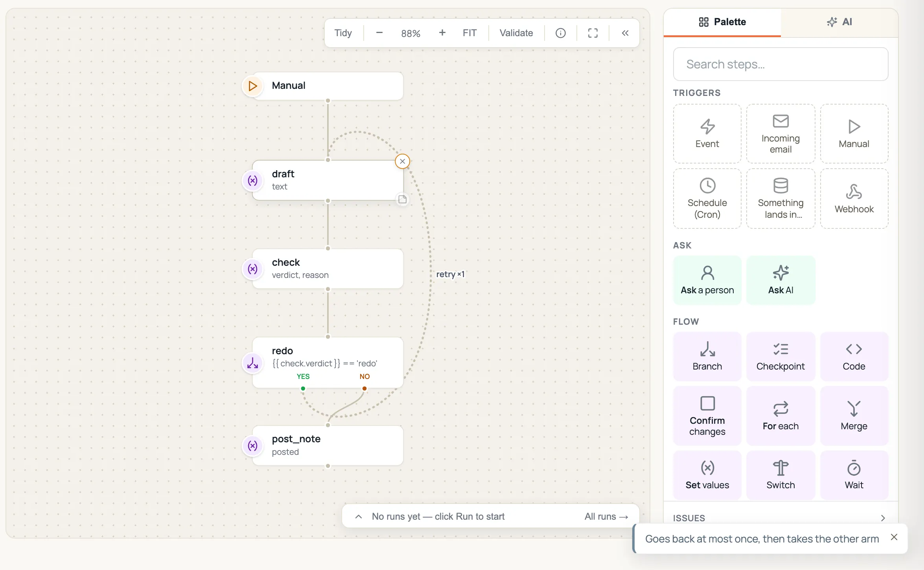The height and width of the screenshot is (570, 924).
Task: Open the All runs link
Action: [606, 517]
